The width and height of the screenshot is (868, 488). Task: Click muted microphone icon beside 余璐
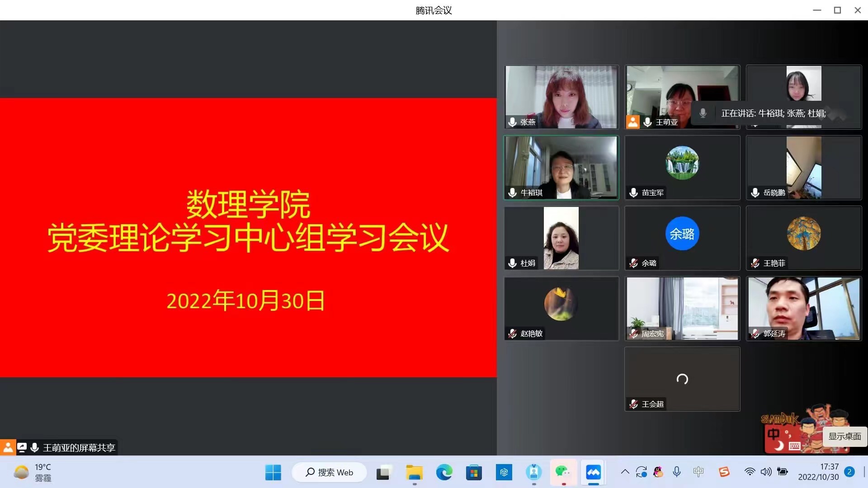634,263
